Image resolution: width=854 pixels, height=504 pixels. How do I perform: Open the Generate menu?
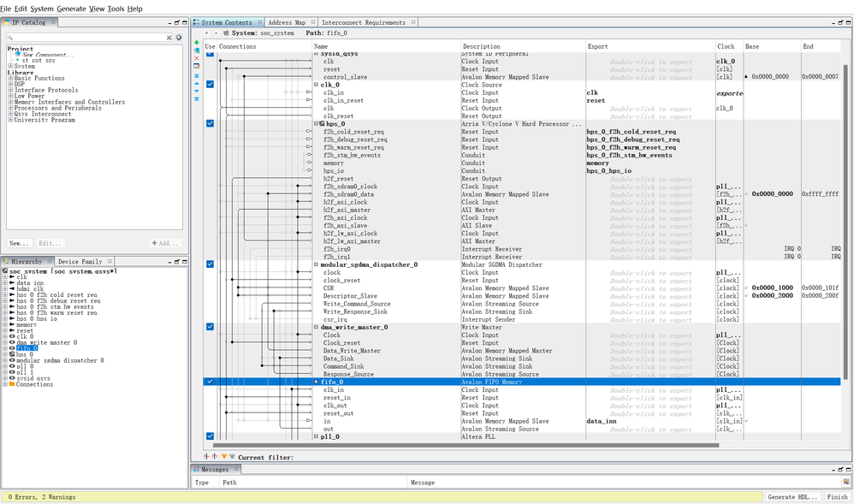coord(71,9)
